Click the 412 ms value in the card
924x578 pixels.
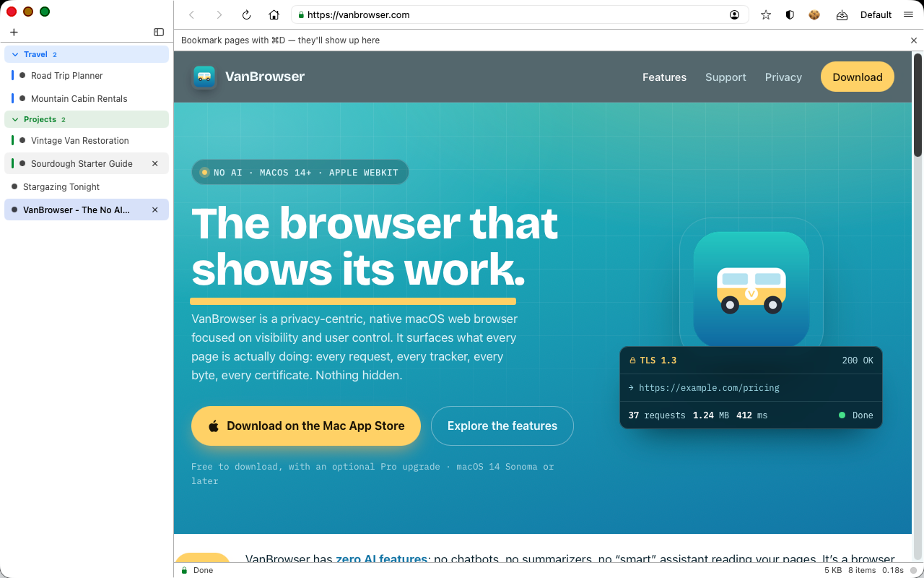752,415
